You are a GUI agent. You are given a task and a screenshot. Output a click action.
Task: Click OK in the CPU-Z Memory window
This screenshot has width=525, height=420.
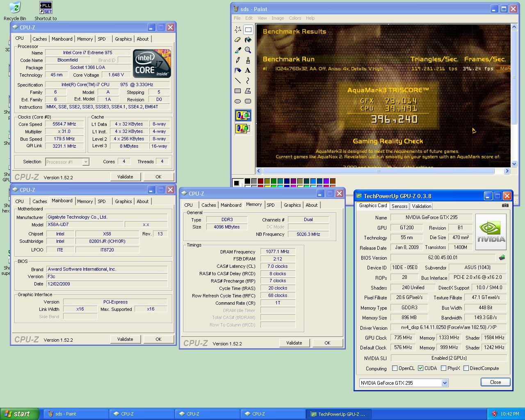(327, 343)
